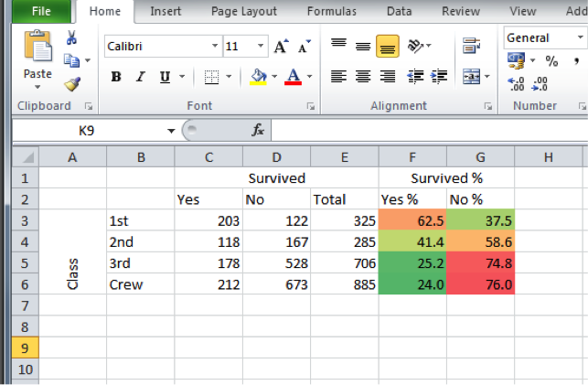Open the Formulas ribbon tab
Screen dimensions: 588x385
pyautogui.click(x=332, y=11)
